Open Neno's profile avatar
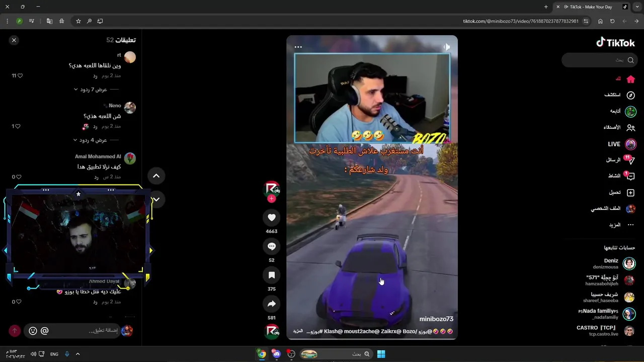 [x=130, y=108]
